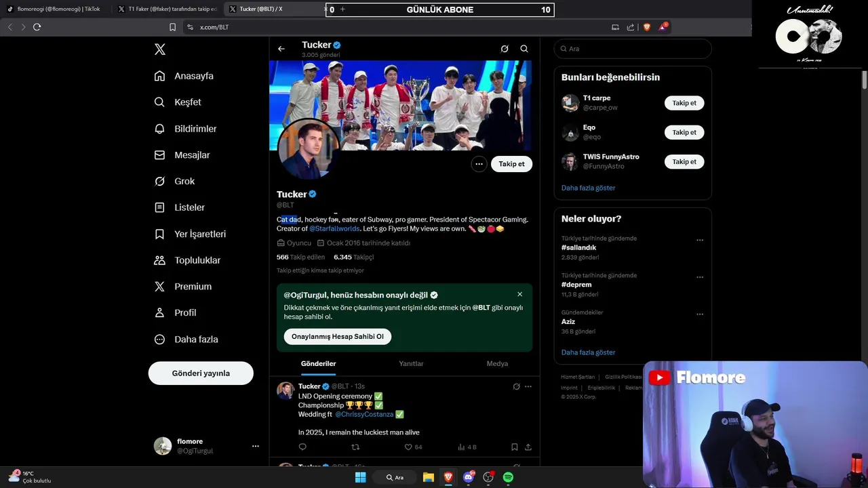
Task: Open Grok from sidebar
Action: (174, 182)
